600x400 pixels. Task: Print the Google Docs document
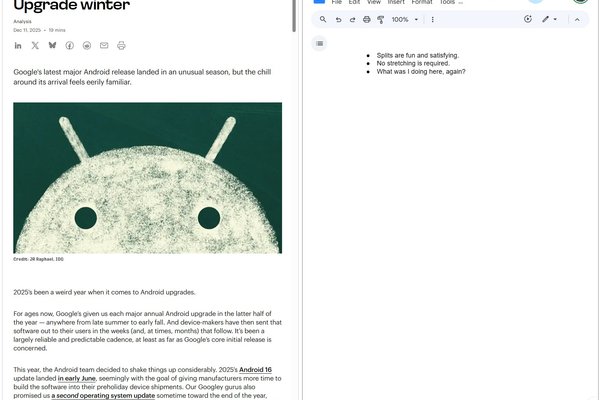point(367,20)
